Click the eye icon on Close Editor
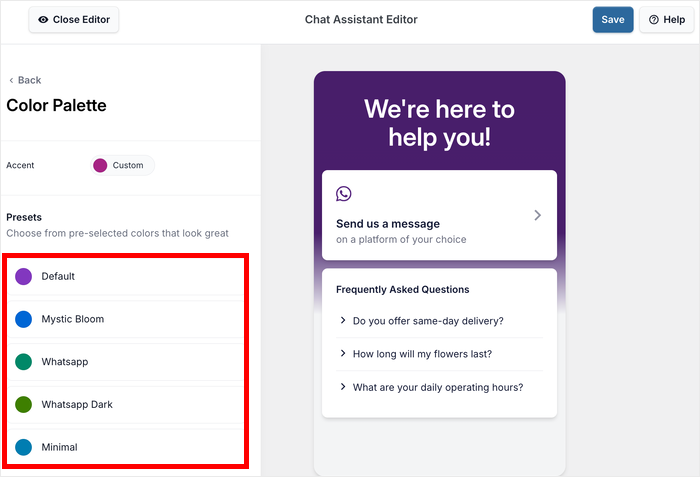The width and height of the screenshot is (700, 477). (43, 19)
